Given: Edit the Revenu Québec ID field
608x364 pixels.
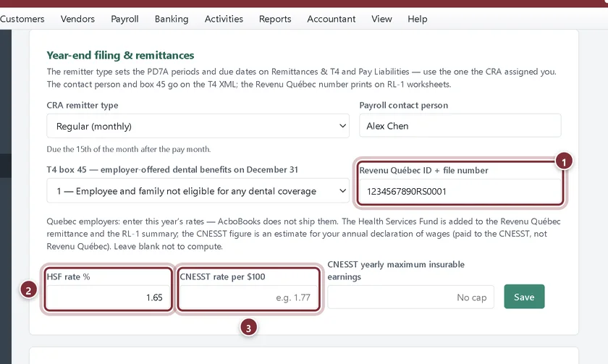Looking at the screenshot, I should coord(460,191).
